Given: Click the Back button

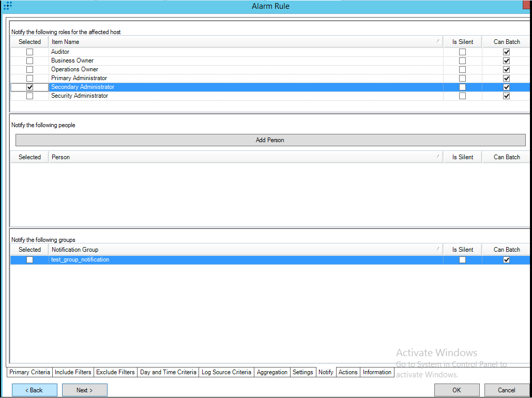Looking at the screenshot, I should pyautogui.click(x=34, y=390).
